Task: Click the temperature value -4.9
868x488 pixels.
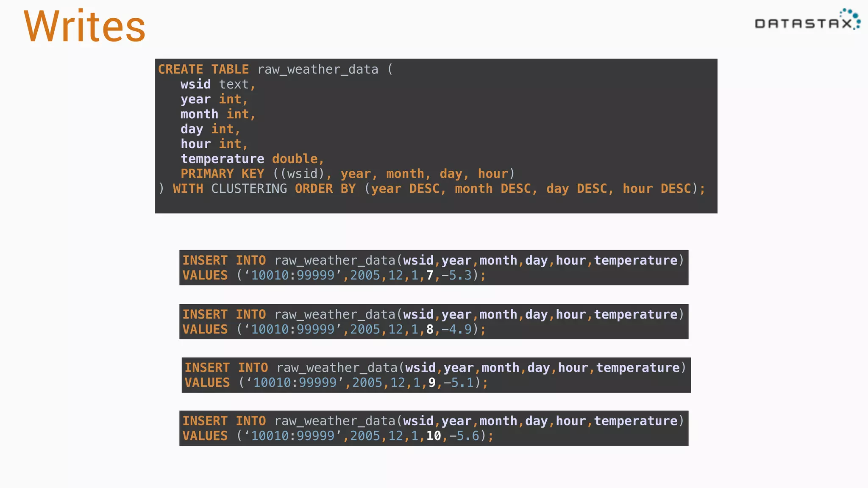Action: pos(457,330)
